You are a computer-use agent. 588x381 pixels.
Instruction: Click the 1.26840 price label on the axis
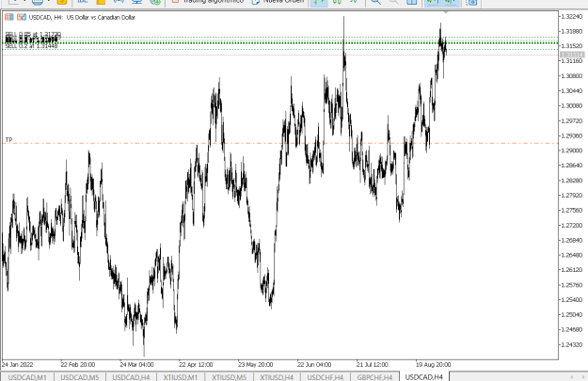tap(572, 240)
